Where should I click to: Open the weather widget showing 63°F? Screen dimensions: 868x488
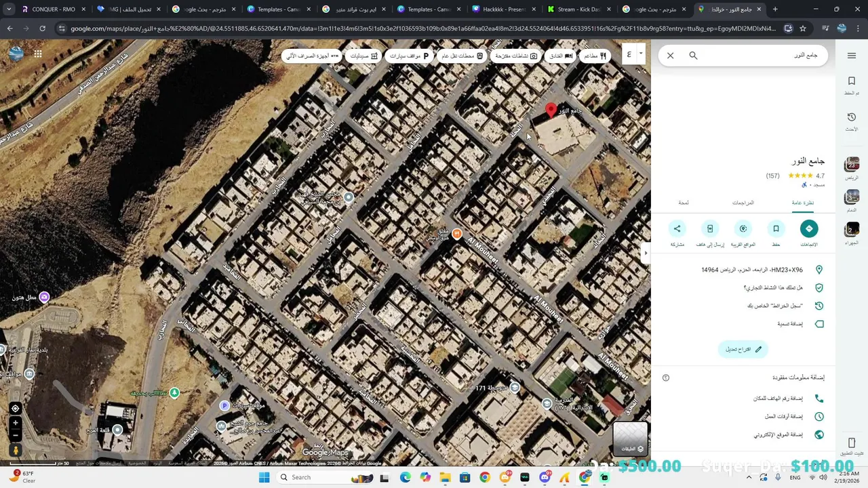(x=22, y=477)
